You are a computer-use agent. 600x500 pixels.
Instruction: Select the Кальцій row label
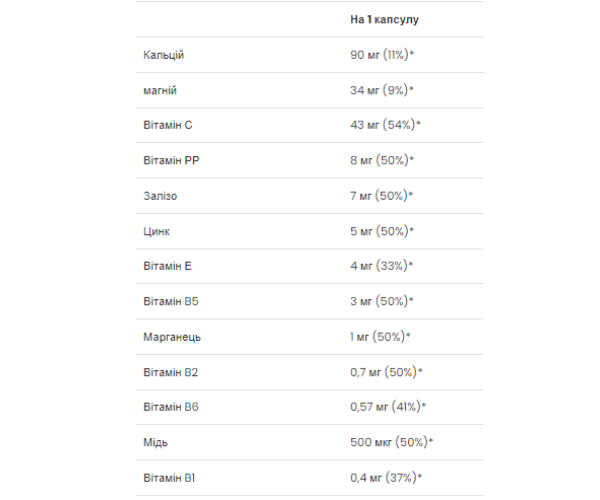(164, 54)
